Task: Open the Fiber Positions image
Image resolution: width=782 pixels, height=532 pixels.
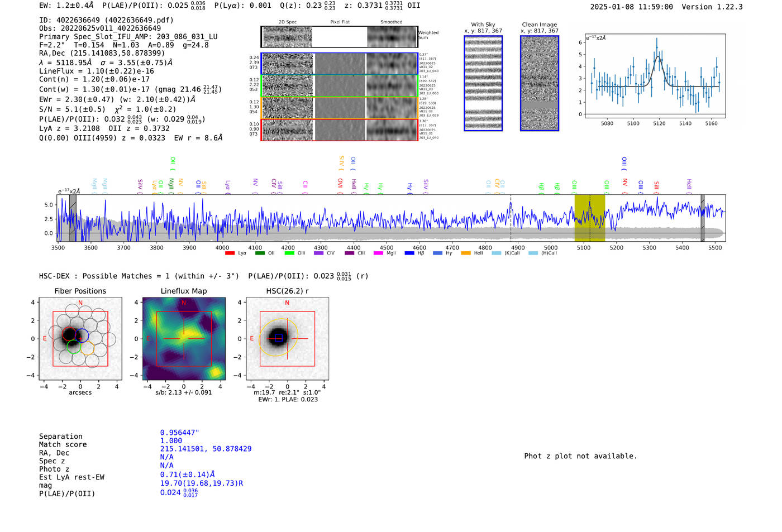Action: 80,339
